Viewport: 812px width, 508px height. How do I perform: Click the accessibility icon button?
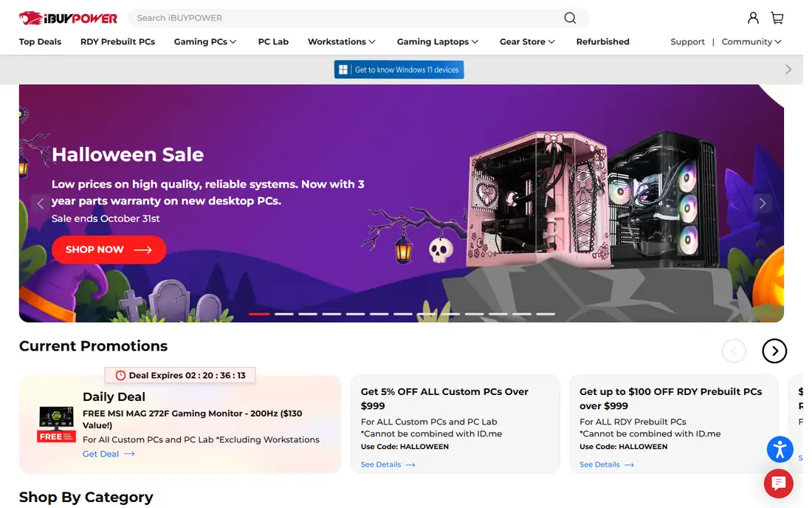(x=780, y=449)
